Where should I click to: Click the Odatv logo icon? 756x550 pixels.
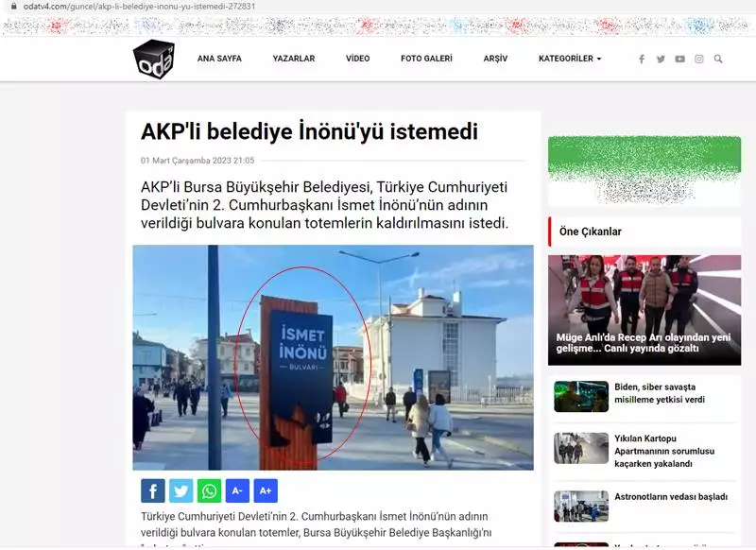[x=153, y=59]
